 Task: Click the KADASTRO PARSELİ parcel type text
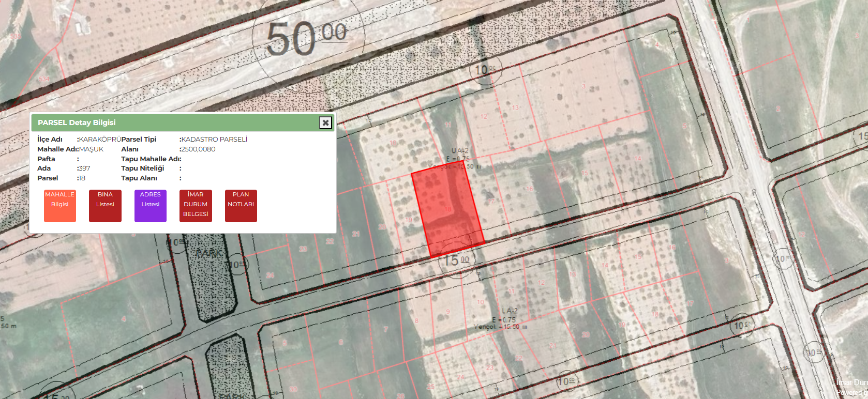coord(214,140)
